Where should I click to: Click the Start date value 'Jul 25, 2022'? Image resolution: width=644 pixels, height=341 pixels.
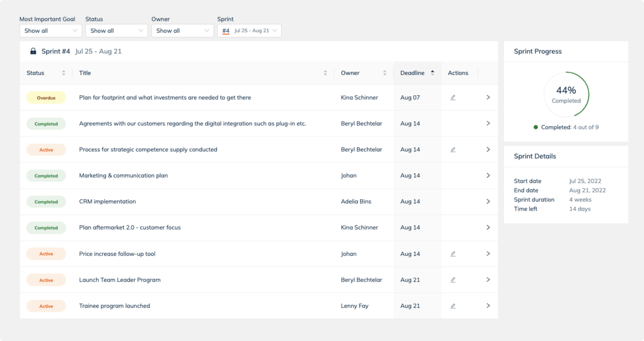pos(585,181)
